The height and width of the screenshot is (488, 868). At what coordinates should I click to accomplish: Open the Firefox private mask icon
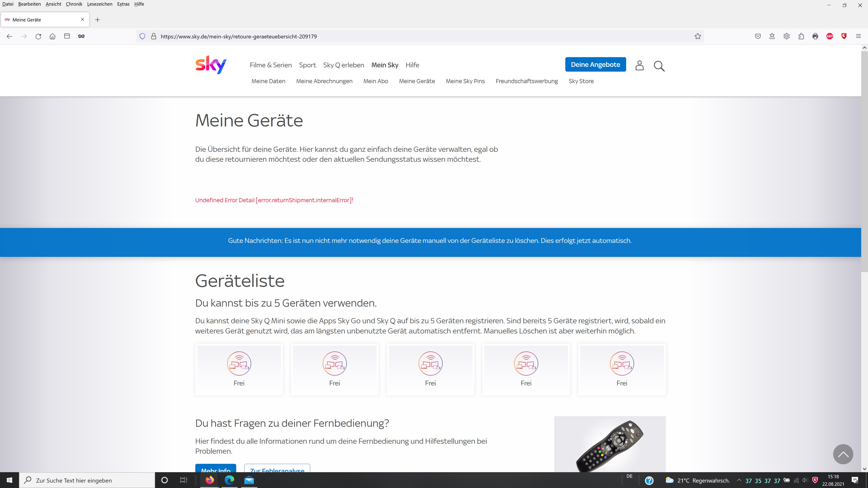(x=81, y=36)
